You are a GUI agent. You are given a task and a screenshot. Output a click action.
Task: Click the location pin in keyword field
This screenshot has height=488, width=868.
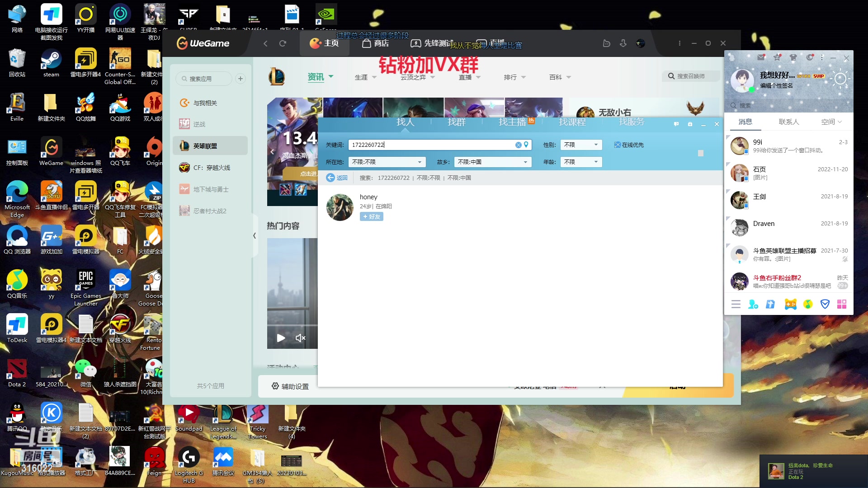point(526,145)
